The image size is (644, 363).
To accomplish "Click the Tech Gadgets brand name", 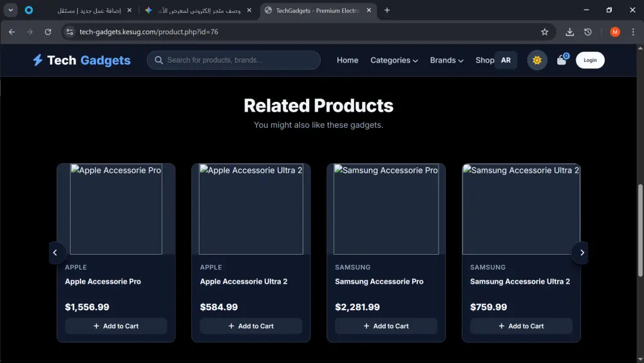I will coord(89,60).
